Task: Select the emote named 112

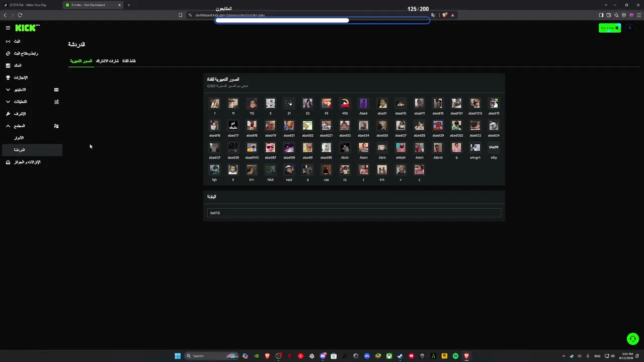Action: (252, 104)
